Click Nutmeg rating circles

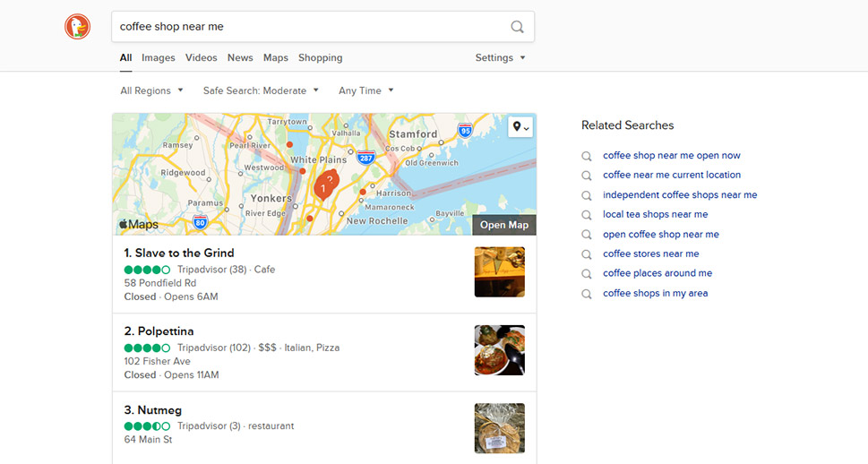pyautogui.click(x=147, y=426)
